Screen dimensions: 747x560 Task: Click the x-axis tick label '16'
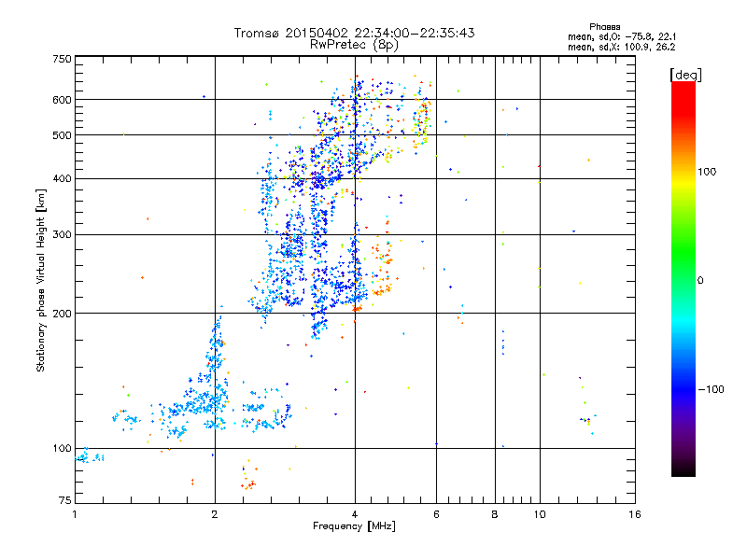(635, 514)
